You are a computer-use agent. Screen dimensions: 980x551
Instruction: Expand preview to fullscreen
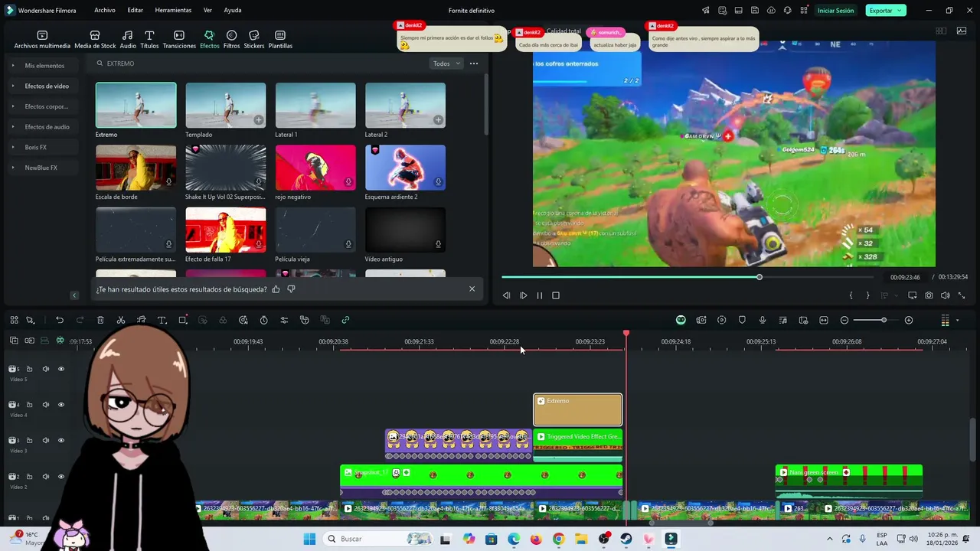[962, 295]
